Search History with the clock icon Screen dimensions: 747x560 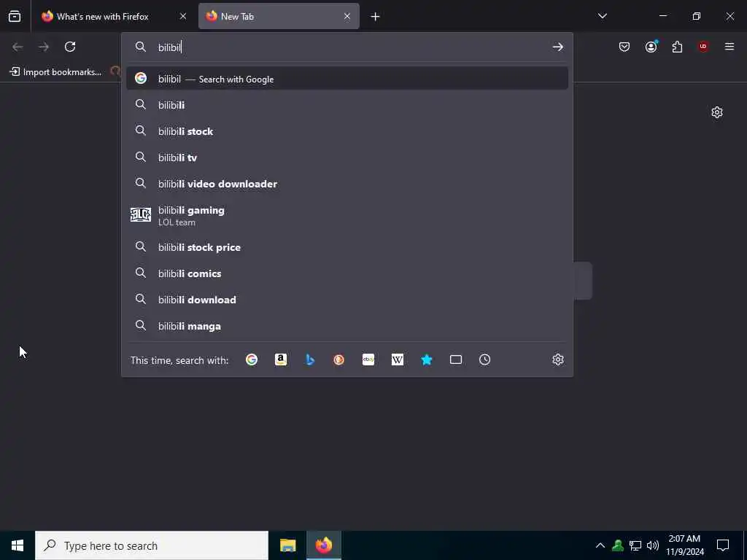click(484, 359)
